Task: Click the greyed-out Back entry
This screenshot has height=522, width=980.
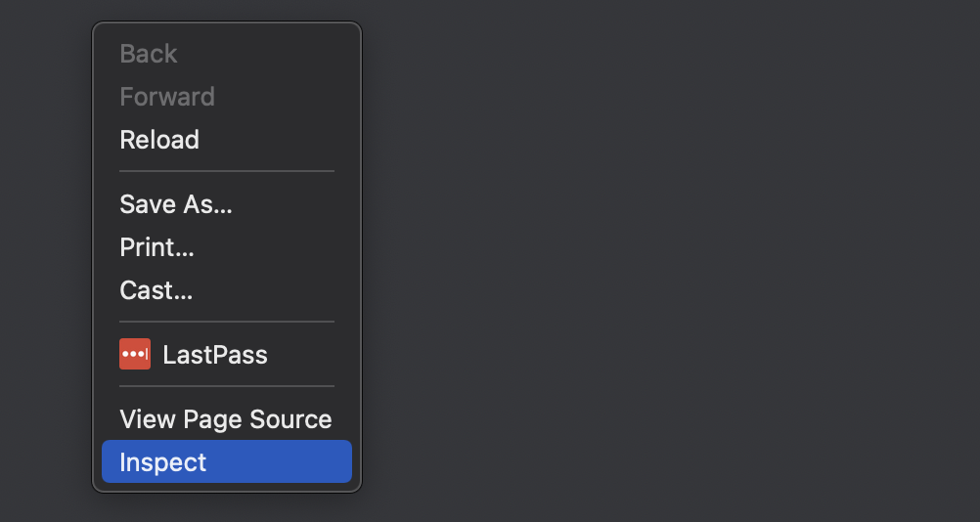Action: point(149,54)
